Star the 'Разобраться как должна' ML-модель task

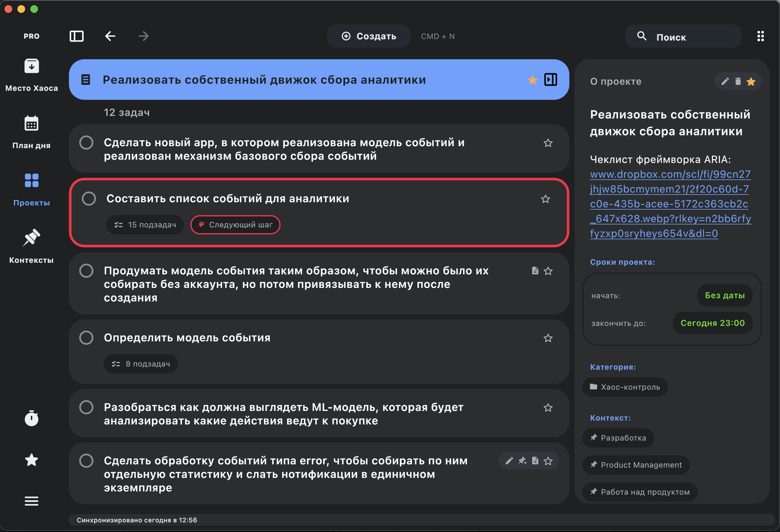[x=548, y=407]
